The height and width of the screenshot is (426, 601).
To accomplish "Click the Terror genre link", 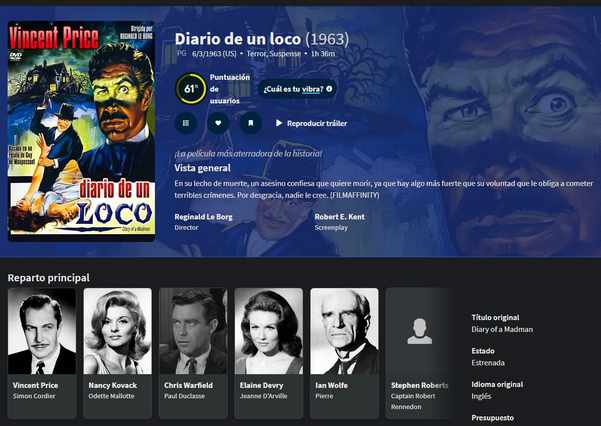I will (x=256, y=54).
